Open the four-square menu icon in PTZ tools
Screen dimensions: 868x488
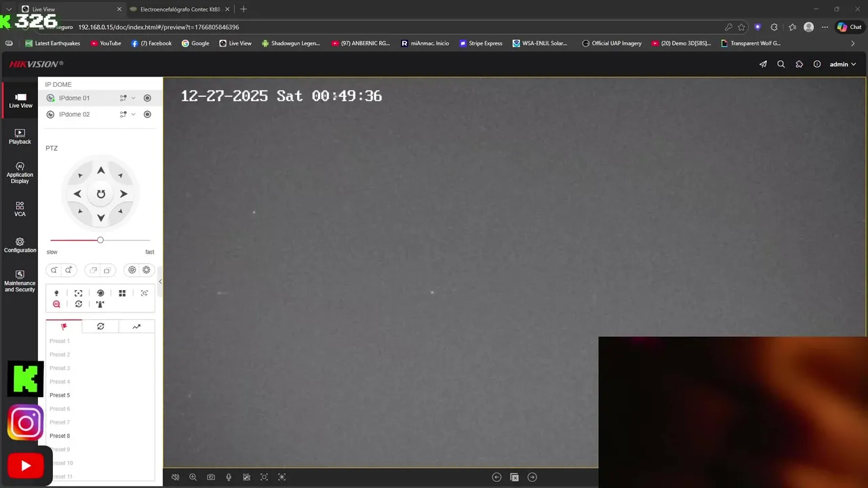pos(122,293)
